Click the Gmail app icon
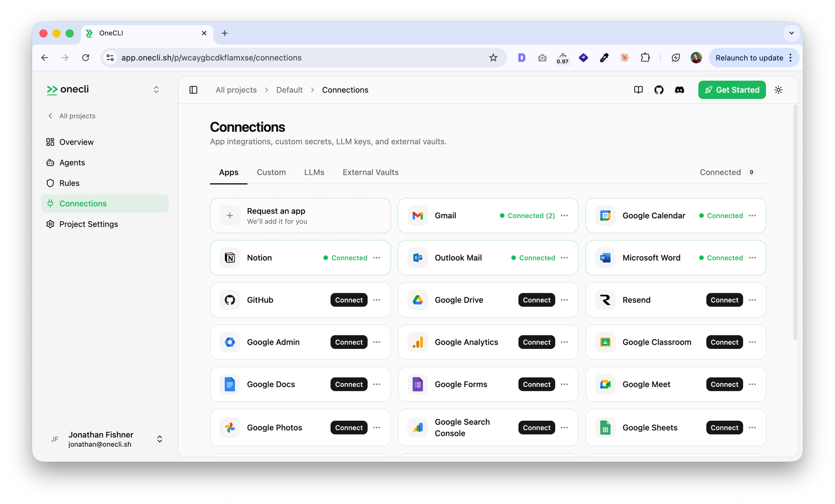Image resolution: width=835 pixels, height=504 pixels. click(417, 216)
